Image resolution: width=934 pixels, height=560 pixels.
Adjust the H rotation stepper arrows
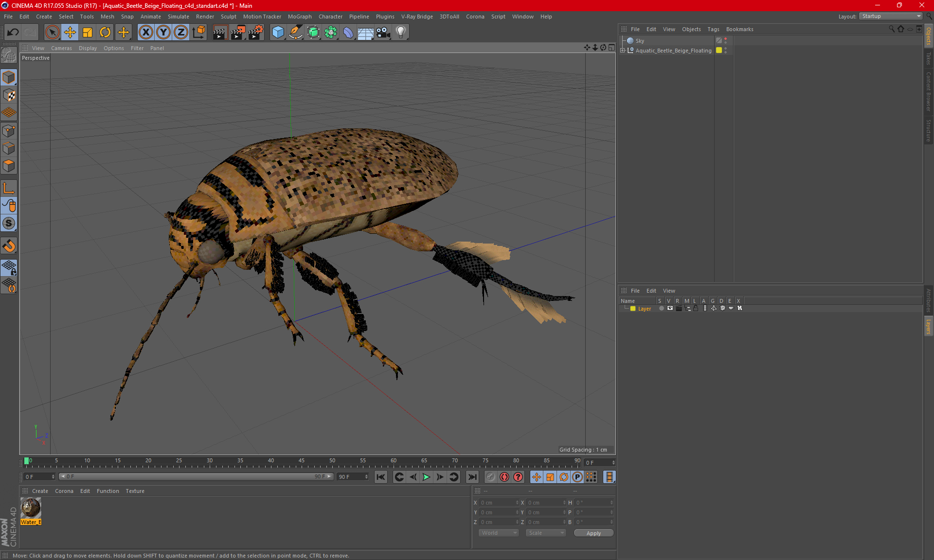click(x=611, y=503)
